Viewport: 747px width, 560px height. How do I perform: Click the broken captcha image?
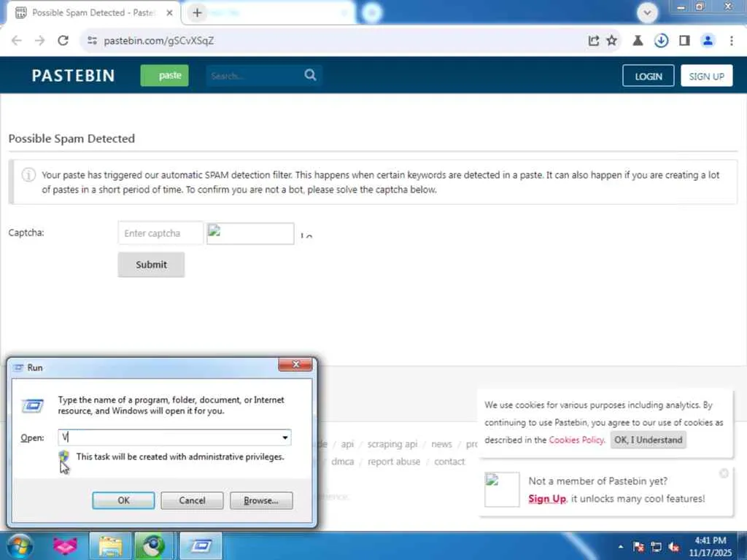tap(250, 233)
